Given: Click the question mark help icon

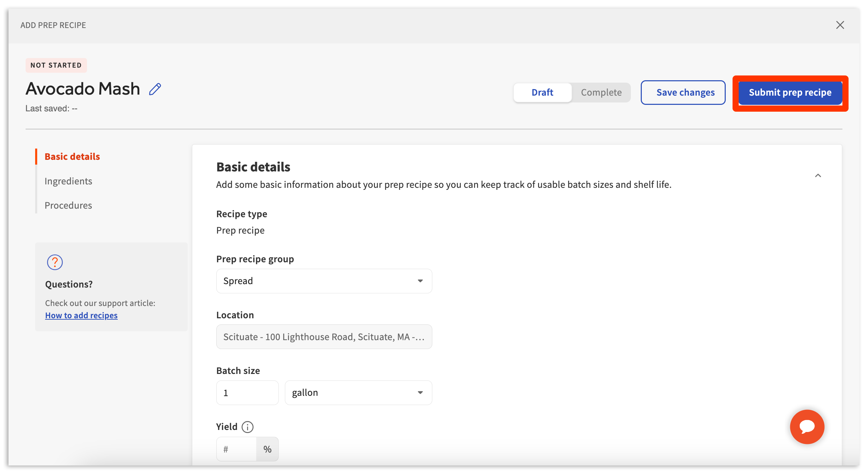Looking at the screenshot, I should coord(55,262).
